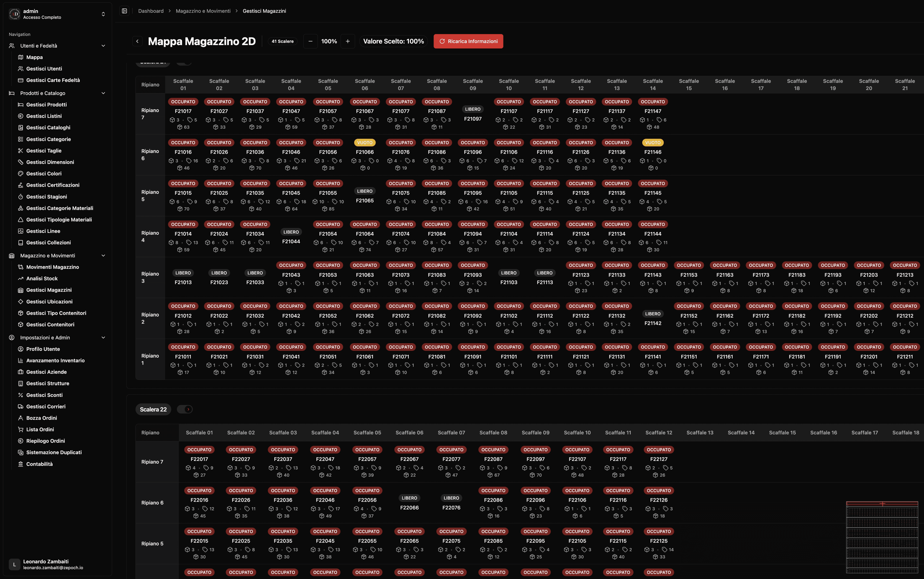Open Gestisci Magazzini in sidebar
This screenshot has height=579, width=924.
pyautogui.click(x=49, y=290)
